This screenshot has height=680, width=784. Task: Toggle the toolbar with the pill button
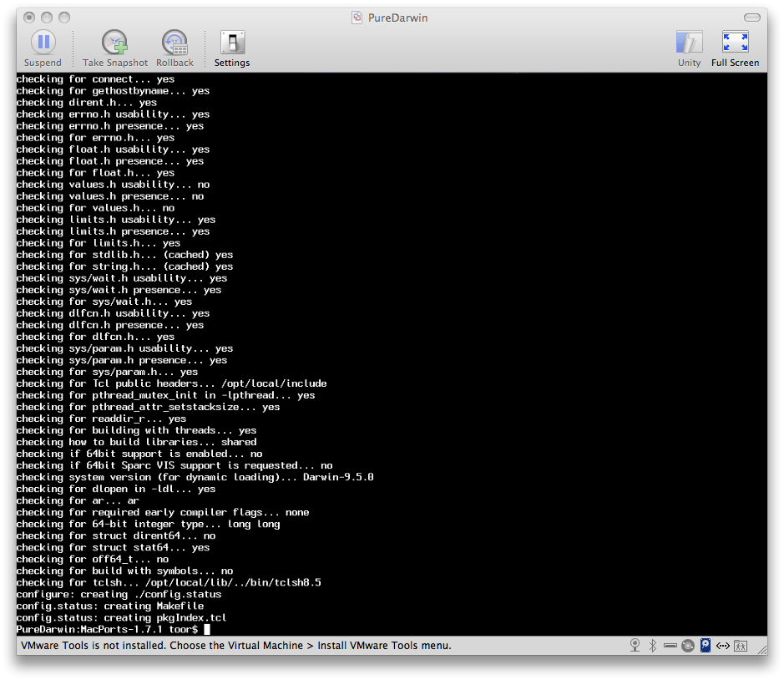coord(752,18)
